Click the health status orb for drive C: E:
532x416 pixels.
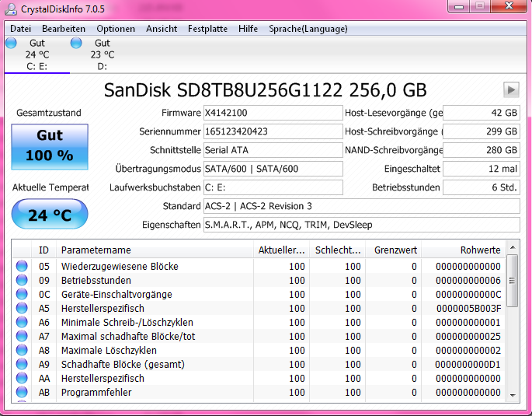11,43
